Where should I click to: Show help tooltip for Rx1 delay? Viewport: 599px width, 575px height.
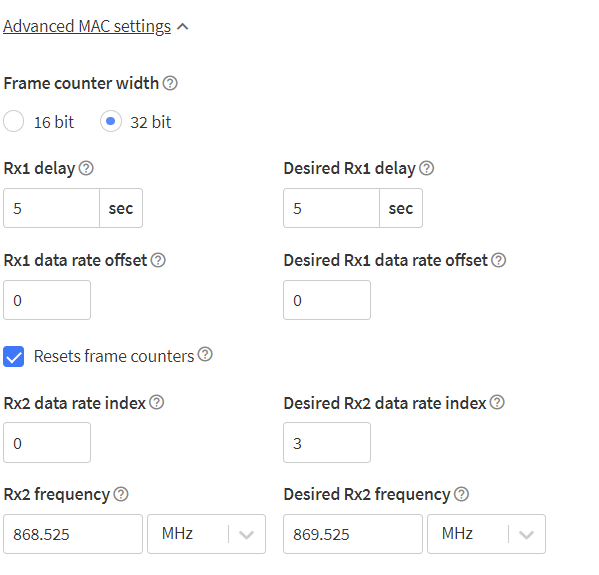pos(86,168)
